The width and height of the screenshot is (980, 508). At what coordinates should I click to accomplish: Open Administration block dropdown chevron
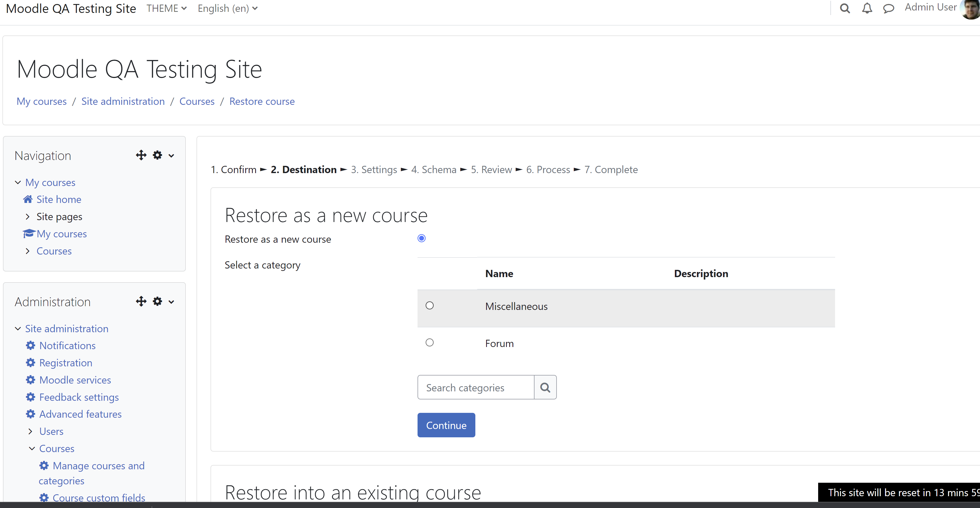pos(172,302)
